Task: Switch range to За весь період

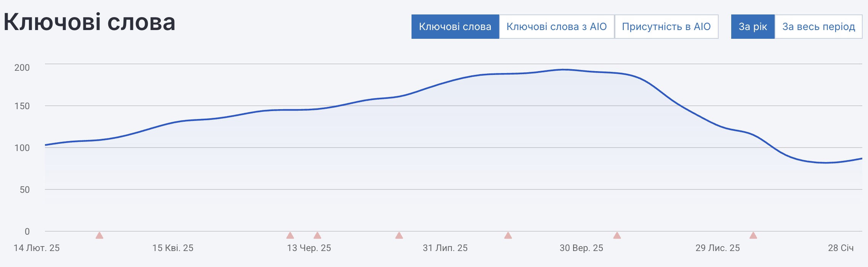Action: click(x=818, y=27)
